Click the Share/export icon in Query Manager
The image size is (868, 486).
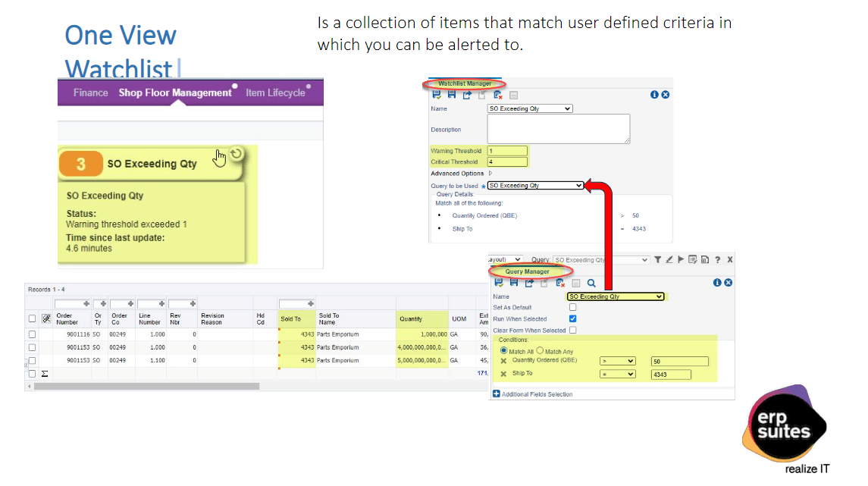[x=529, y=283]
